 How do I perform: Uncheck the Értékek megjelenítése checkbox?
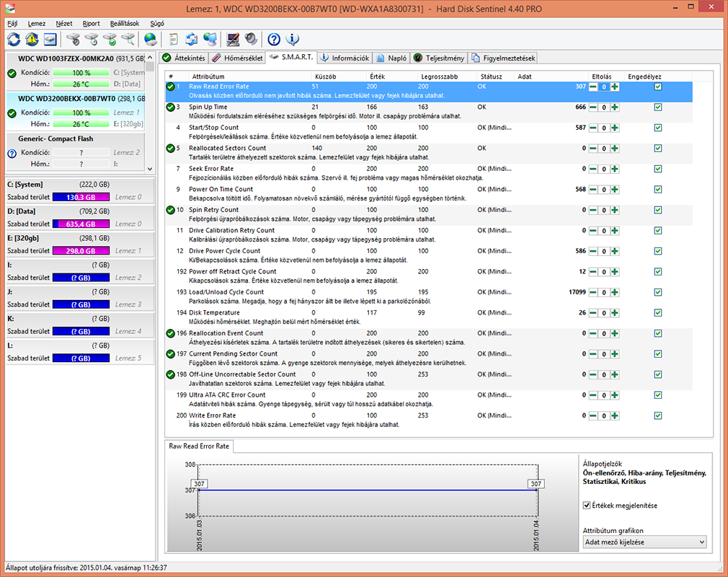587,506
